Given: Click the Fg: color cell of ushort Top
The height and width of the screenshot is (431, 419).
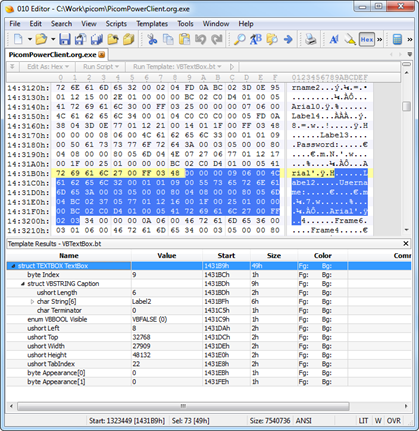Looking at the screenshot, I should pyautogui.click(x=303, y=337).
